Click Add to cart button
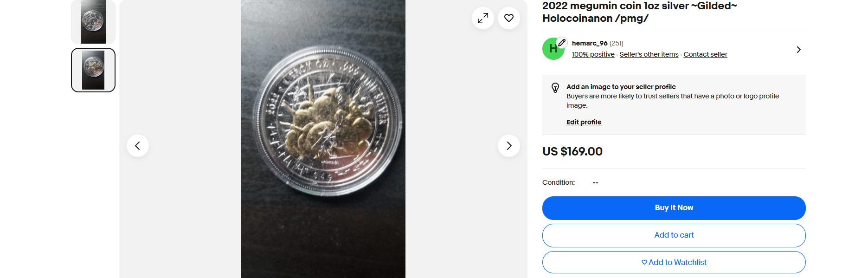868x278 pixels. click(674, 235)
